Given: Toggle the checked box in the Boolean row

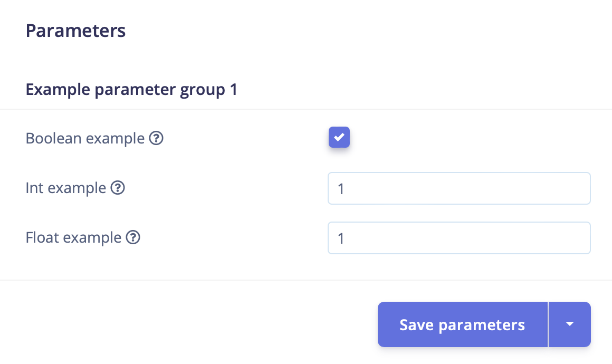Looking at the screenshot, I should (x=339, y=138).
